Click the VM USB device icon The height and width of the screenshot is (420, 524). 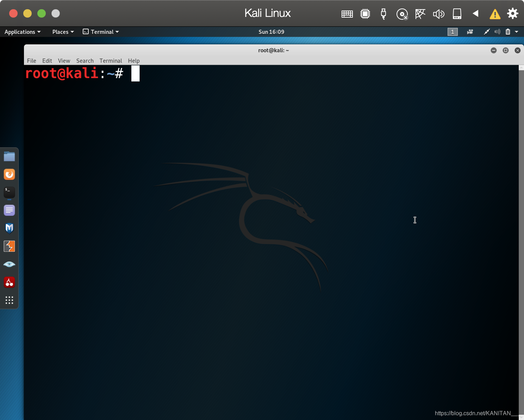383,14
